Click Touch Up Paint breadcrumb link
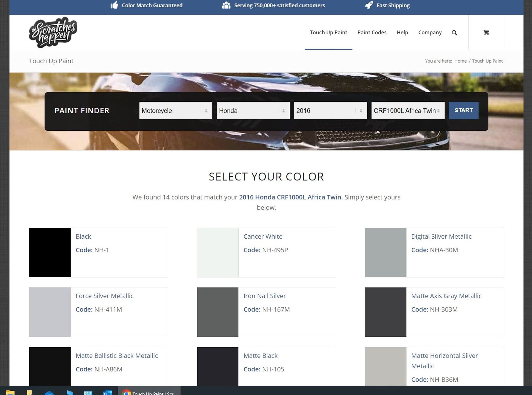The height and width of the screenshot is (395, 532). tap(487, 61)
